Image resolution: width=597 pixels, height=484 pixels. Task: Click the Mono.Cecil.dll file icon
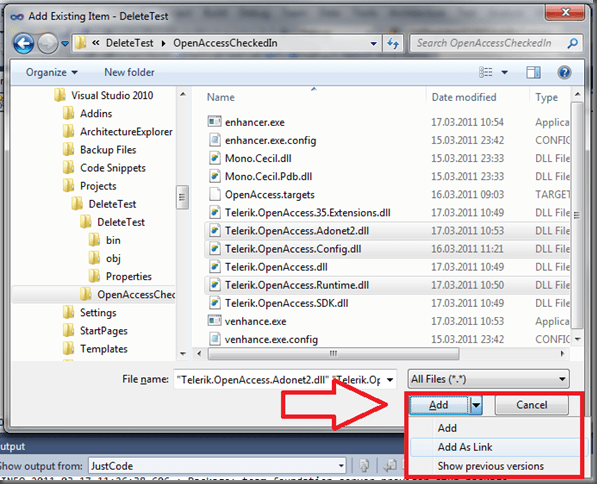pyautogui.click(x=215, y=158)
